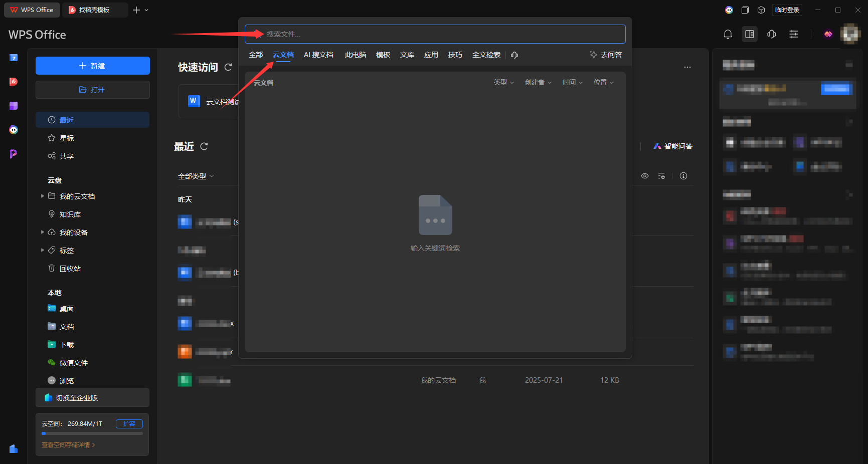Open the settings sliders icon
Viewport: 868px width, 464px height.
coord(794,34)
